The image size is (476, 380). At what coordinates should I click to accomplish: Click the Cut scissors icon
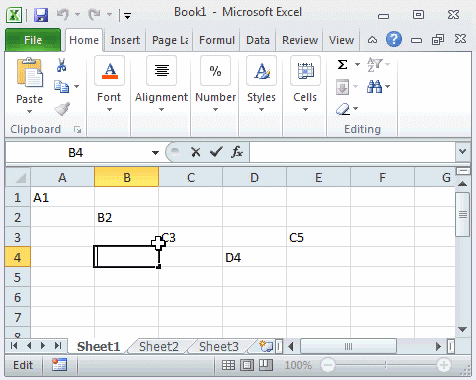[x=61, y=65]
